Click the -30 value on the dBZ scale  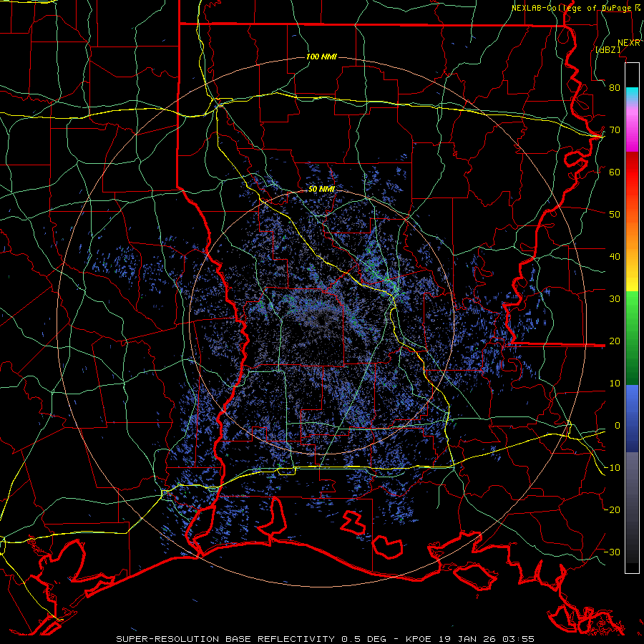click(612, 552)
